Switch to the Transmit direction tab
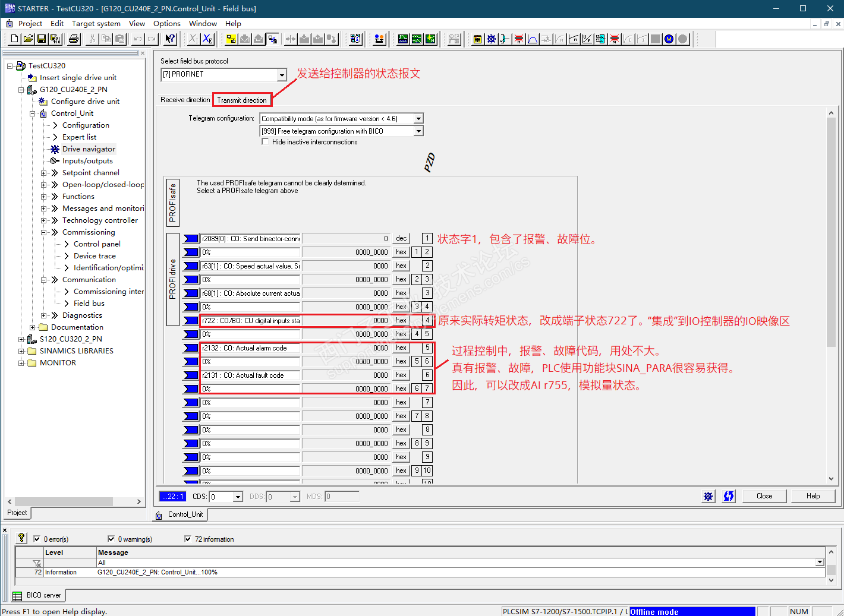Viewport: 844px width, 616px height. [242, 100]
